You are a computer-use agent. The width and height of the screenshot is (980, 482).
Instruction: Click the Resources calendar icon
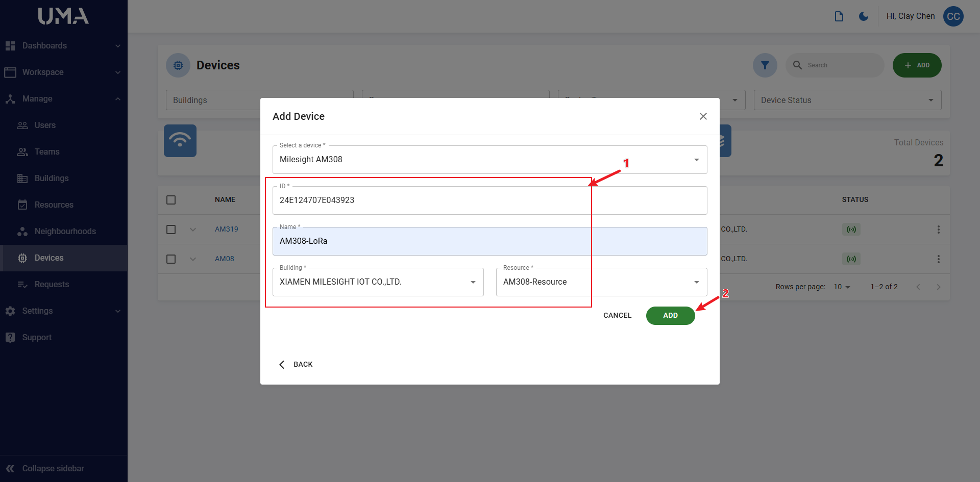point(22,205)
